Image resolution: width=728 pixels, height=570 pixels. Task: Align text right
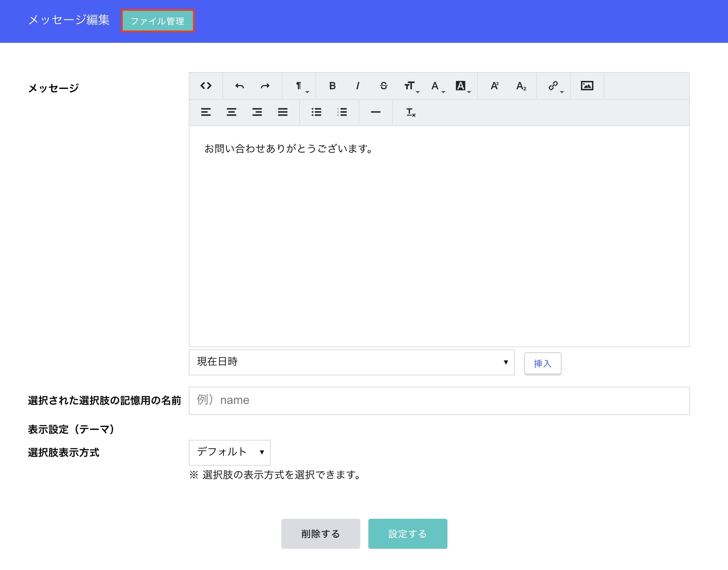pyautogui.click(x=257, y=112)
